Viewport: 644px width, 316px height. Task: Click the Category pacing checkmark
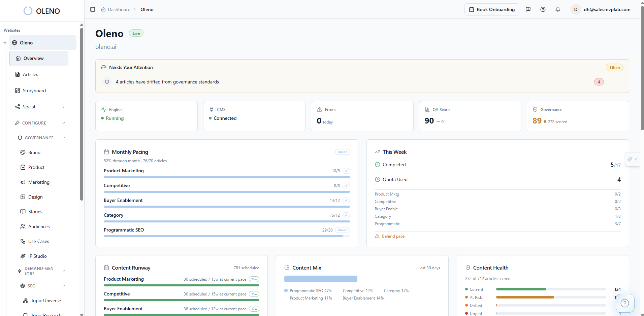click(x=346, y=215)
